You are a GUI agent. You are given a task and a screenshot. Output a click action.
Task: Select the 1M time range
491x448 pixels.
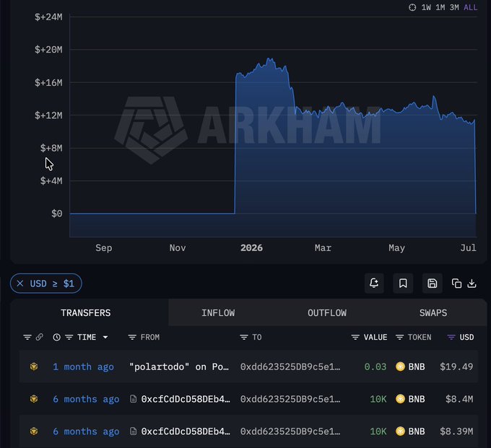[440, 7]
